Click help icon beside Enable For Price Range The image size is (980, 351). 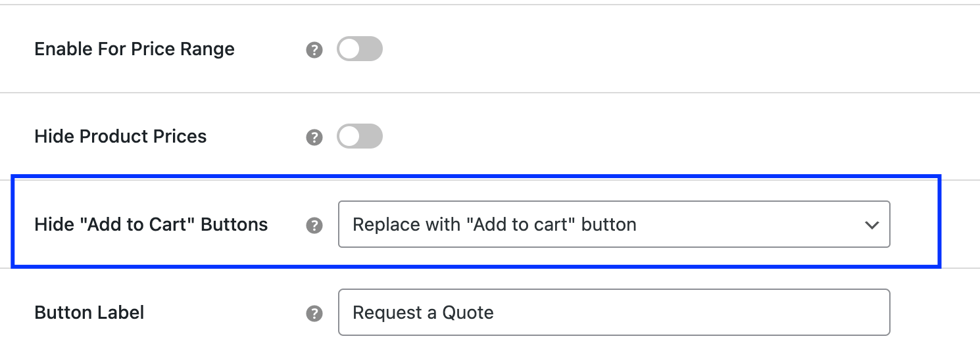coord(314,50)
